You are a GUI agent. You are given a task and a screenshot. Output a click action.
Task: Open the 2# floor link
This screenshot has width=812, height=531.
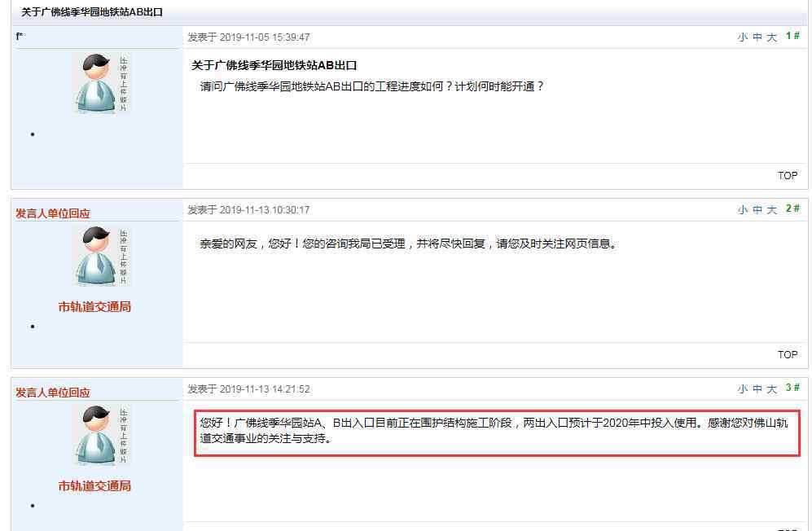click(x=792, y=208)
